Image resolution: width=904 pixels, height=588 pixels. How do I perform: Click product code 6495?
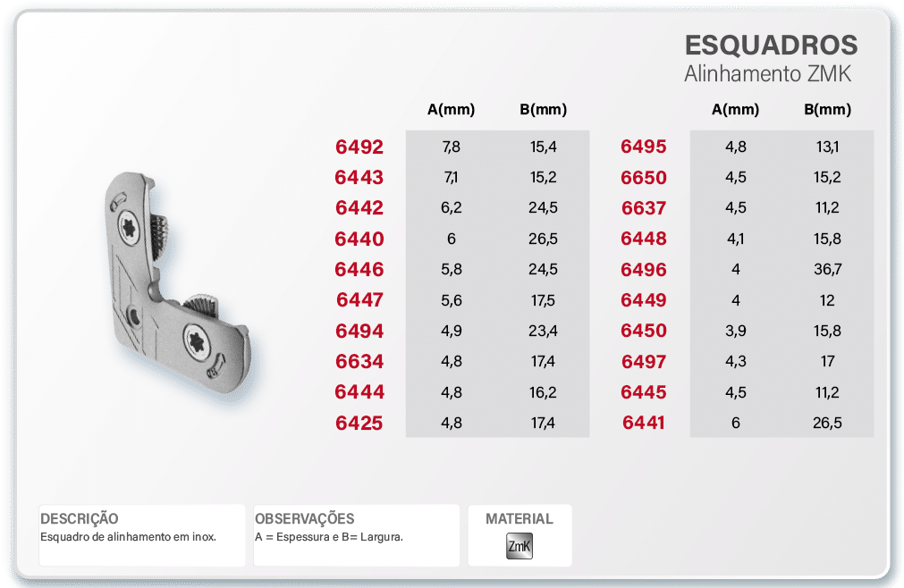click(x=644, y=147)
